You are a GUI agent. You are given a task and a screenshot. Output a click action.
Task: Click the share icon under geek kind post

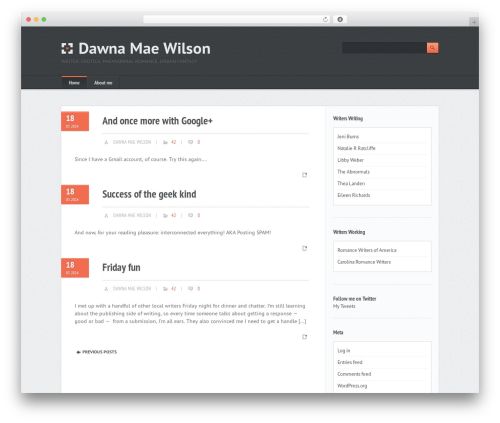(304, 248)
